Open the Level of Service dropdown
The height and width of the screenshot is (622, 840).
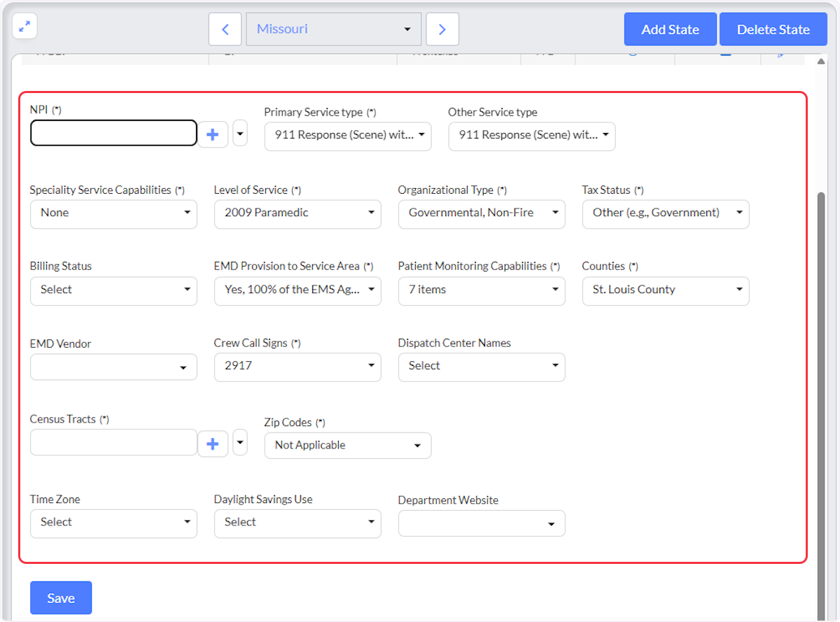tap(297, 213)
